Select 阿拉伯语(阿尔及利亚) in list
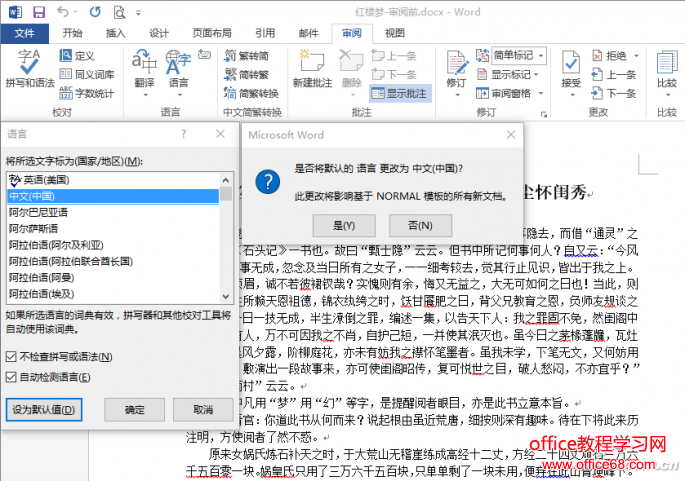This screenshot has height=481, width=685. (x=113, y=245)
